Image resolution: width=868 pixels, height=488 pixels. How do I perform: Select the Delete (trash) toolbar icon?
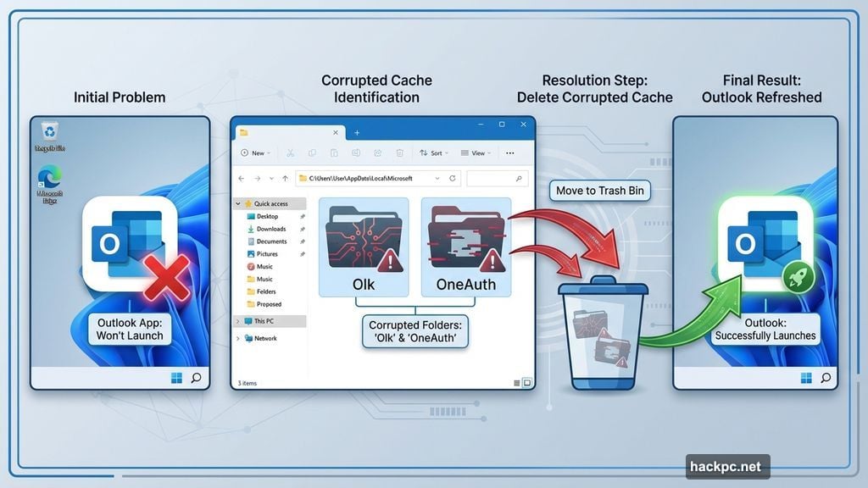(x=399, y=153)
